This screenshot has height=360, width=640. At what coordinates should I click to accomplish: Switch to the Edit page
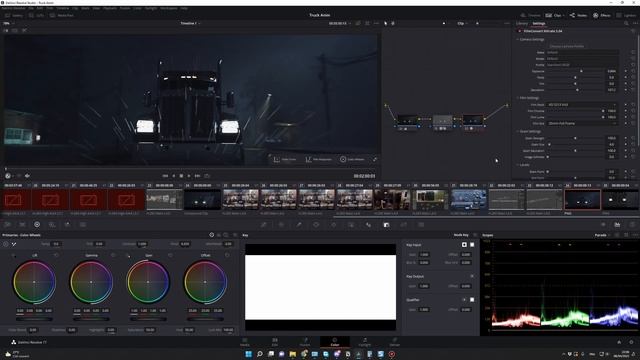pos(275,342)
